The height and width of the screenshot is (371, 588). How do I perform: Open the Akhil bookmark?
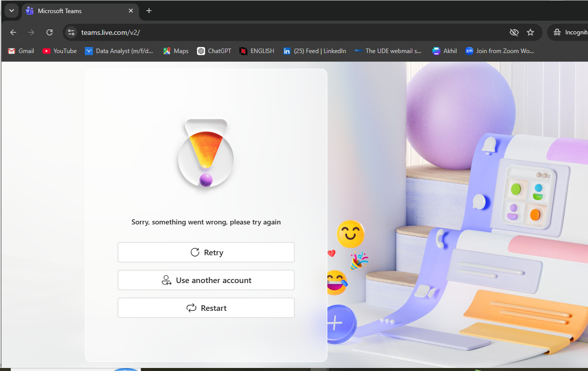pyautogui.click(x=445, y=51)
